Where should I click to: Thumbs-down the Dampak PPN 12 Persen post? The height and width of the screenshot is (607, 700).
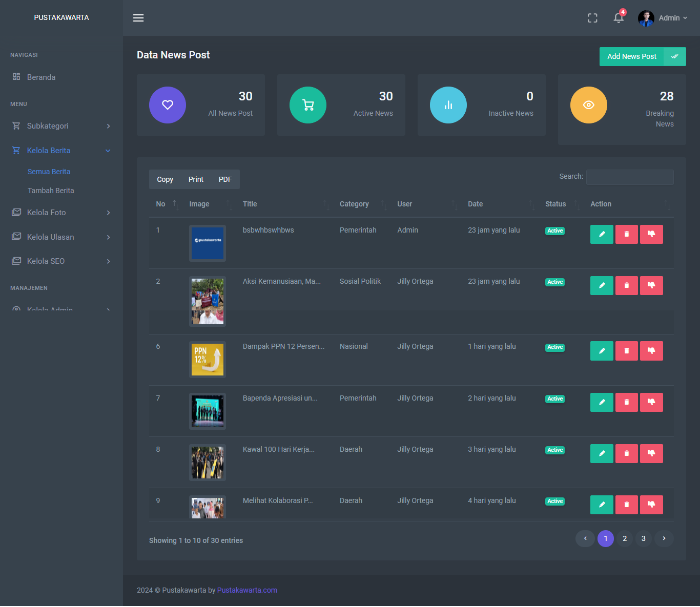(651, 351)
